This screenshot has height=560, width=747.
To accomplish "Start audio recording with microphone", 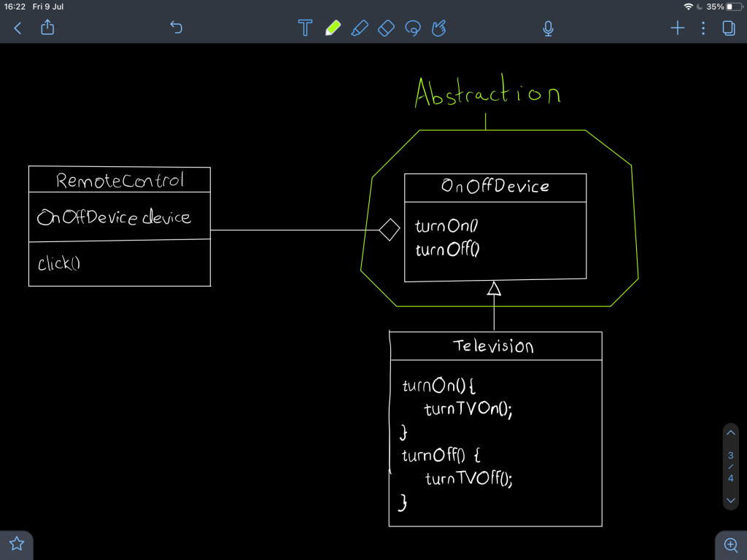I will [x=548, y=28].
